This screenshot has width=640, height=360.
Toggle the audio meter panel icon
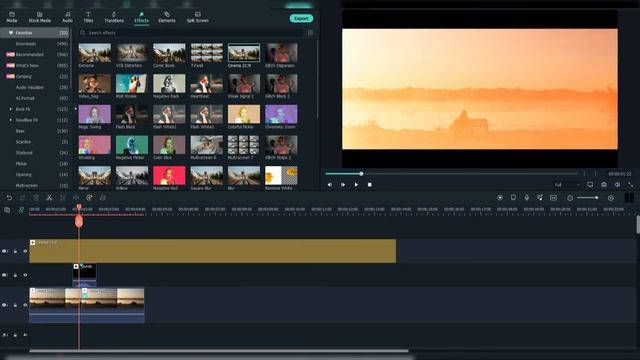coord(629,198)
